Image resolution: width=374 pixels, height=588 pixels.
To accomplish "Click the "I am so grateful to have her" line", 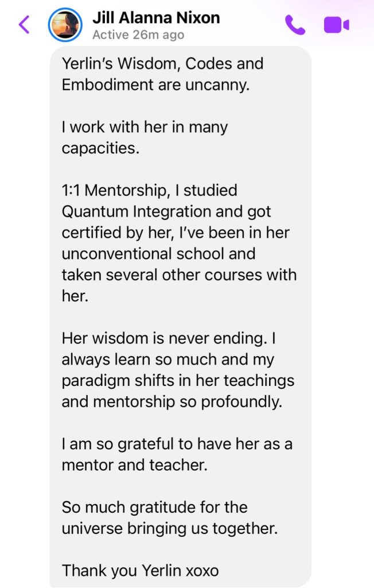I will [x=177, y=444].
